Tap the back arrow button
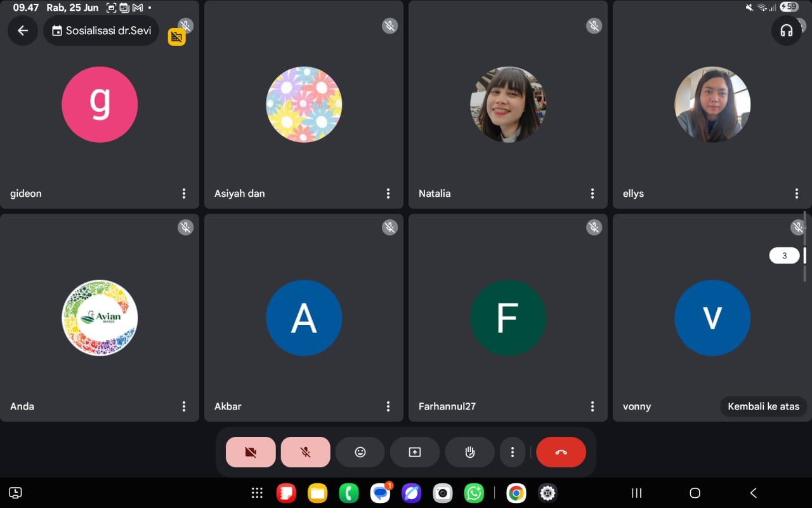This screenshot has width=812, height=508. click(x=23, y=30)
